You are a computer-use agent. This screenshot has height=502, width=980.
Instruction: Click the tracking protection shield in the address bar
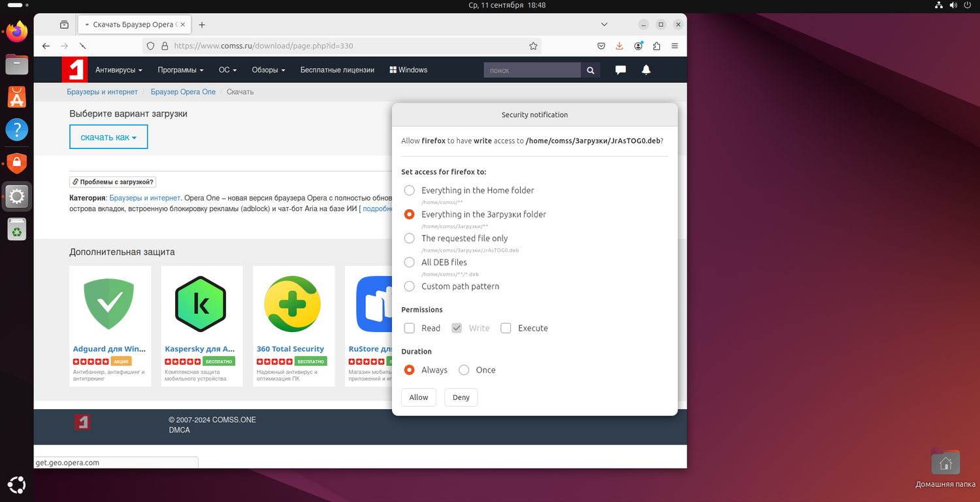pos(150,46)
